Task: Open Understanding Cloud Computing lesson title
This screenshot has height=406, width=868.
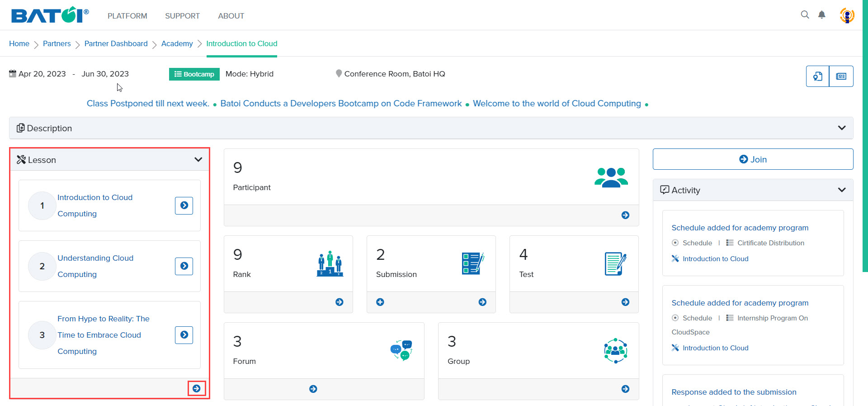Action: pyautogui.click(x=95, y=266)
